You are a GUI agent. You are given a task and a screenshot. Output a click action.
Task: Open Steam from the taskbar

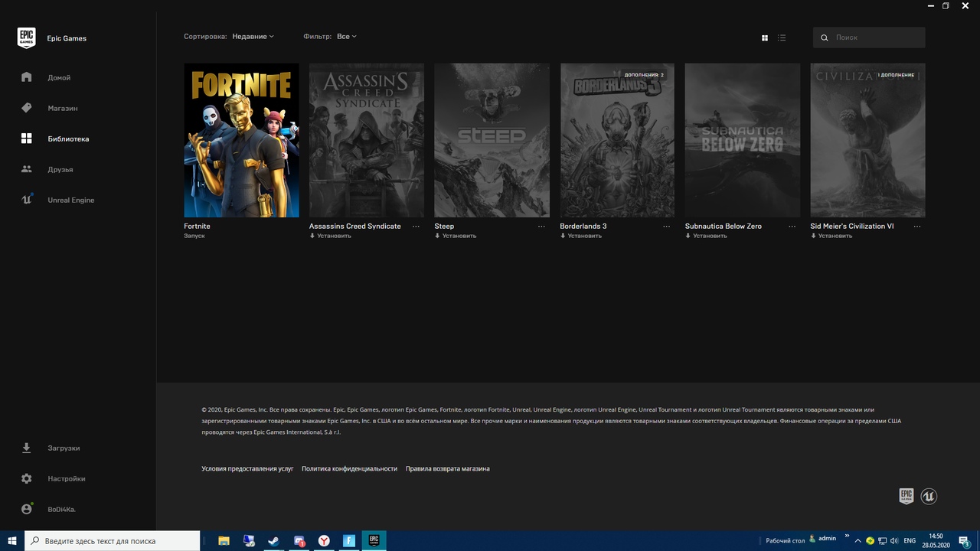(x=273, y=540)
